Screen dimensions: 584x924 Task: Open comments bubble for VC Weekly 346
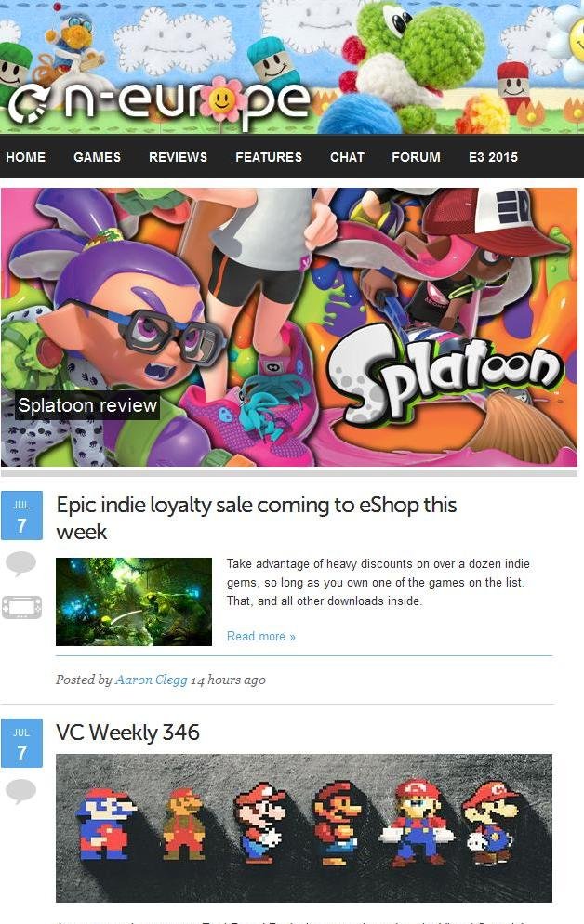20,791
